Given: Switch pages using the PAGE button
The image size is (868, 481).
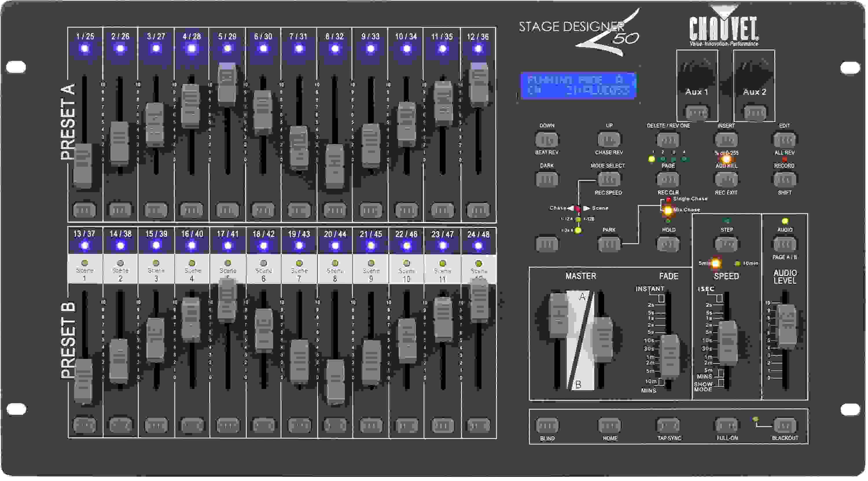Looking at the screenshot, I should [x=667, y=179].
